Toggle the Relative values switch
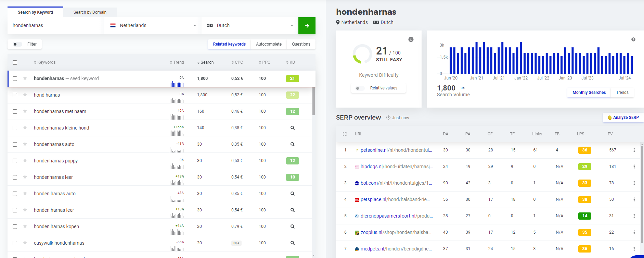 (360, 88)
